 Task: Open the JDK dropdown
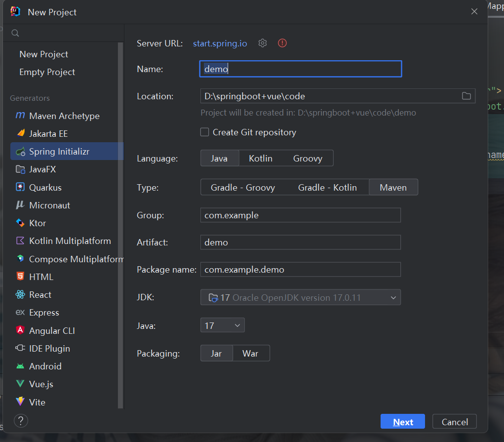click(x=301, y=298)
